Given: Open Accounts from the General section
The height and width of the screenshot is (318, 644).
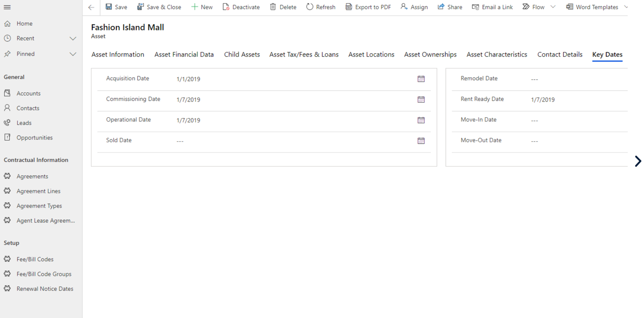Looking at the screenshot, I should point(29,93).
